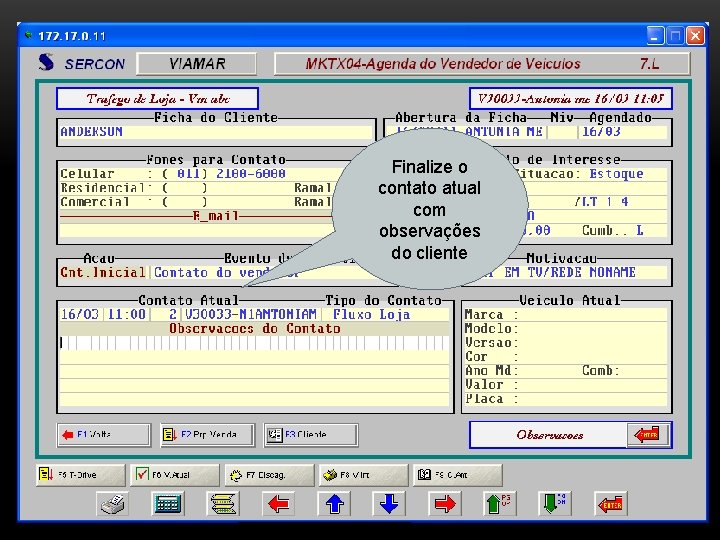
Task: Click the 'Cnt.Inicial' action text
Action: click(x=103, y=272)
